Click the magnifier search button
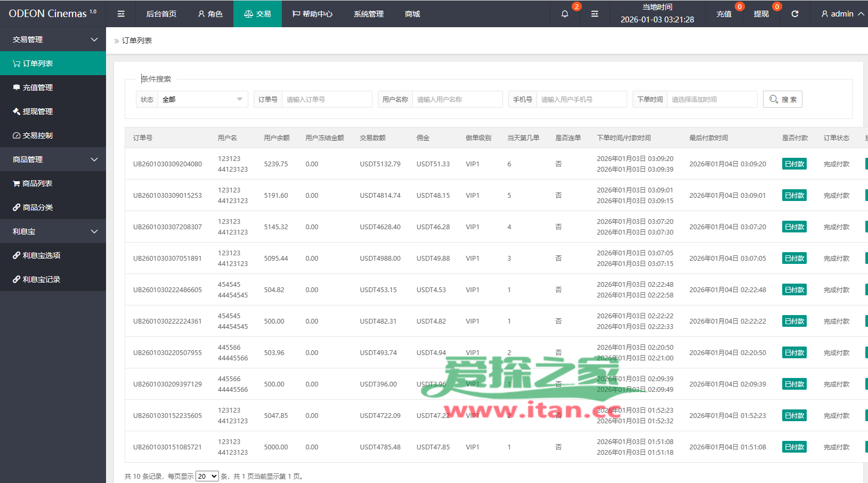This screenshot has height=483, width=868. point(782,99)
